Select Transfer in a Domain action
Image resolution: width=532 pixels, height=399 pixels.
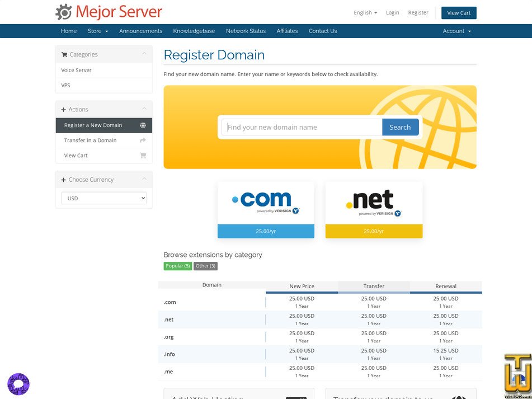click(104, 140)
